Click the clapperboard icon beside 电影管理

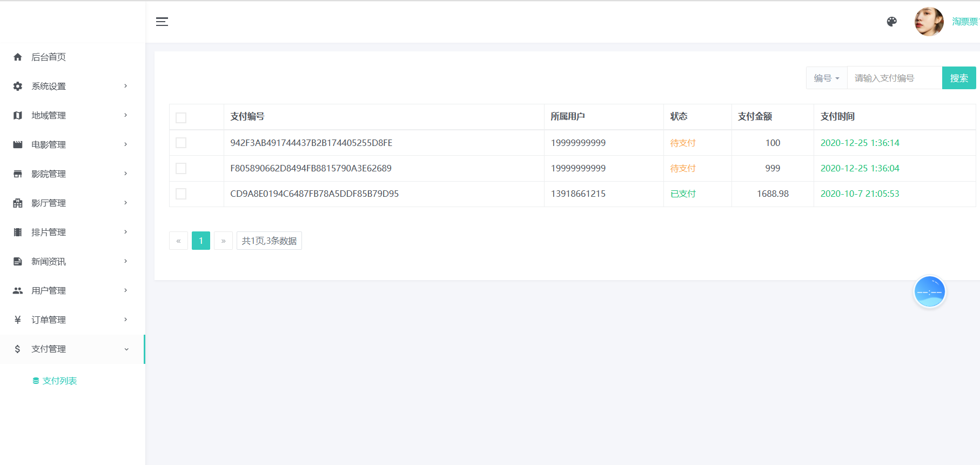18,144
